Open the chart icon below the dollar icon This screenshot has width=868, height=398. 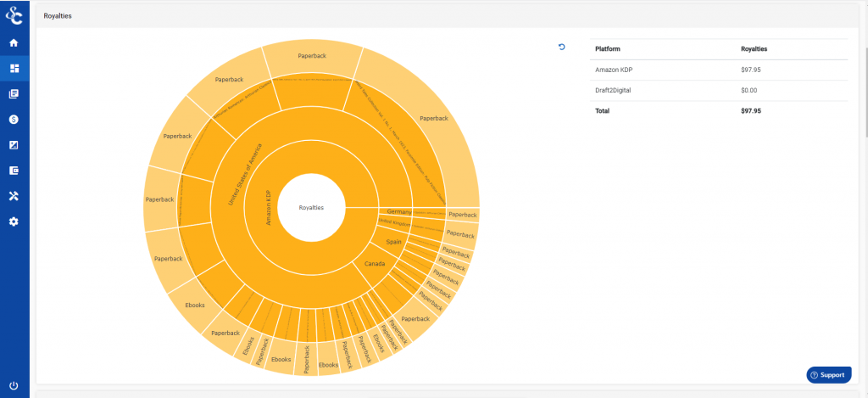(x=14, y=145)
